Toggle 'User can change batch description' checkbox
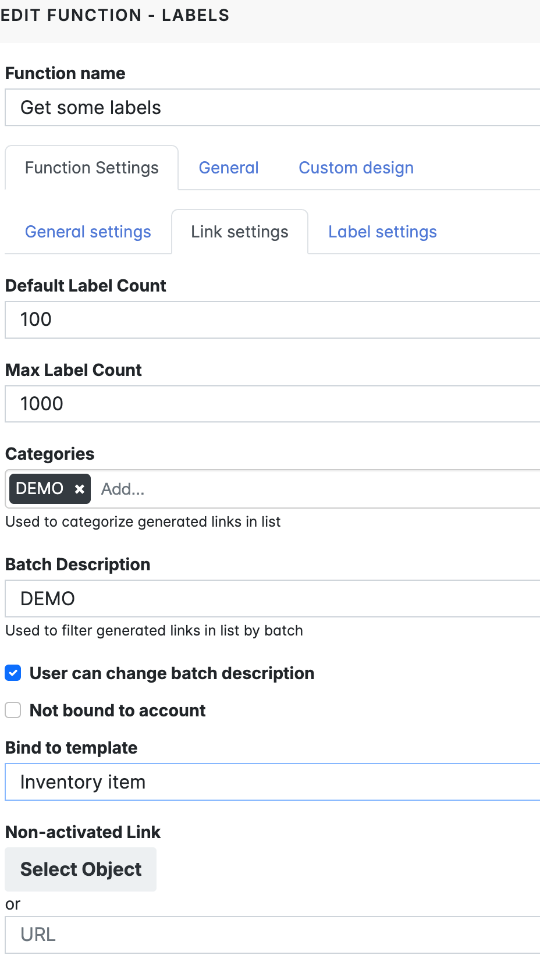Image resolution: width=540 pixels, height=980 pixels. pyautogui.click(x=13, y=673)
